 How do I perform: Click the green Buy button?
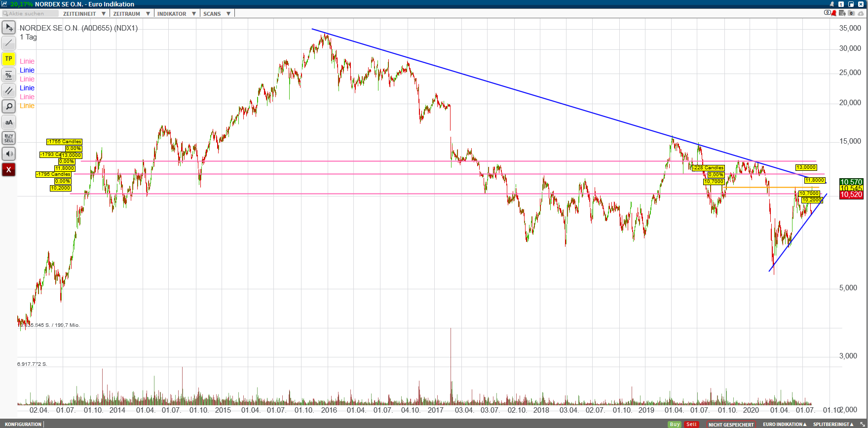point(675,425)
